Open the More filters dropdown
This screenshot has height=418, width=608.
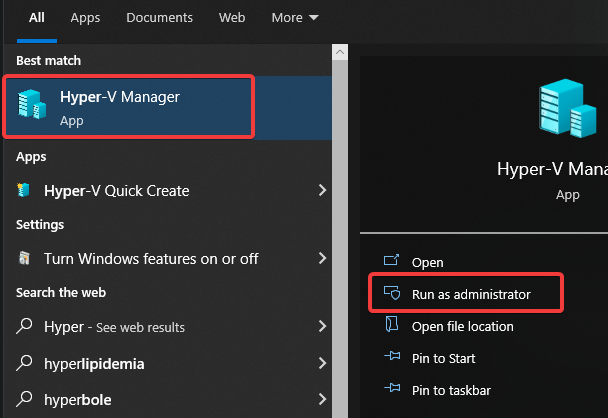tap(295, 18)
